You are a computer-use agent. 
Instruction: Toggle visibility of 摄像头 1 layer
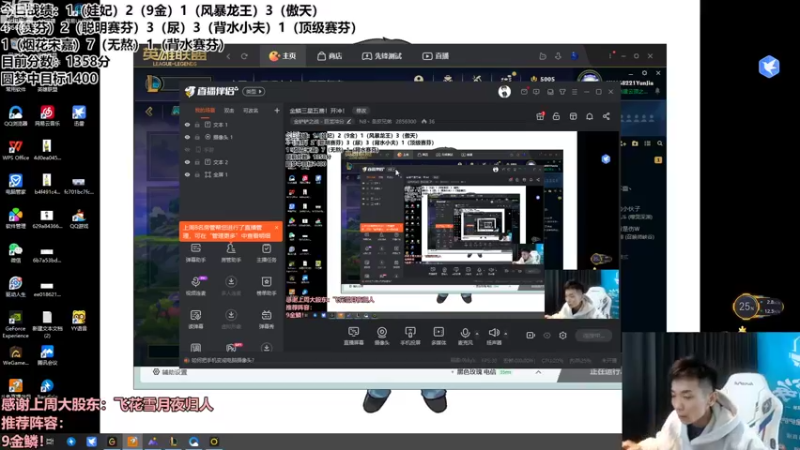(187, 137)
